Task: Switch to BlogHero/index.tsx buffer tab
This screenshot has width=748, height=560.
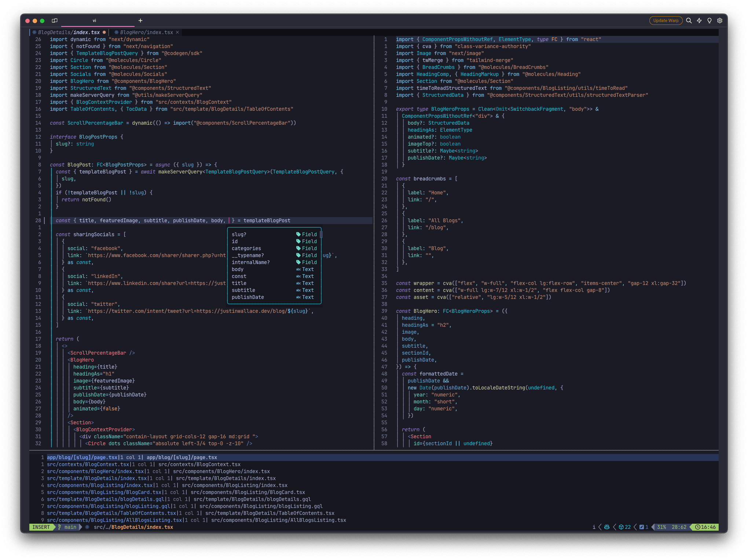Action: click(x=147, y=32)
